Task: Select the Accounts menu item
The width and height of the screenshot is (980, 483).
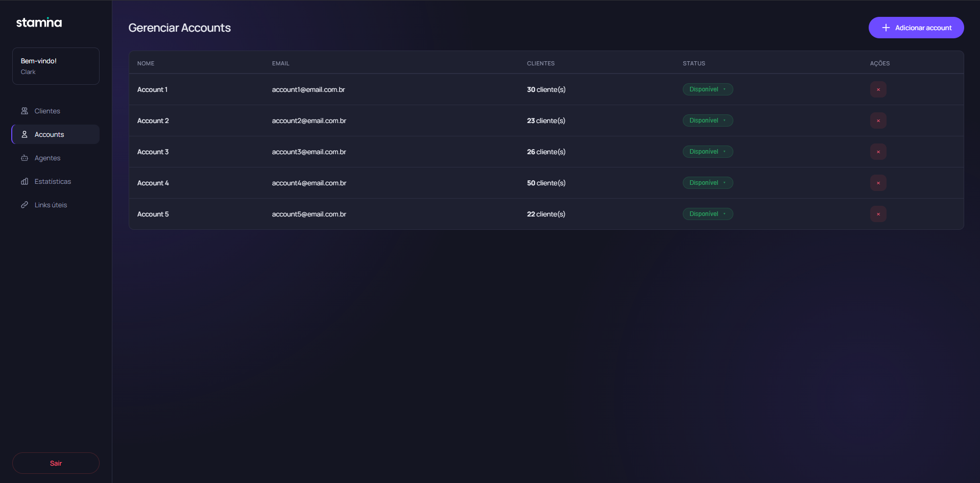Action: (x=56, y=134)
